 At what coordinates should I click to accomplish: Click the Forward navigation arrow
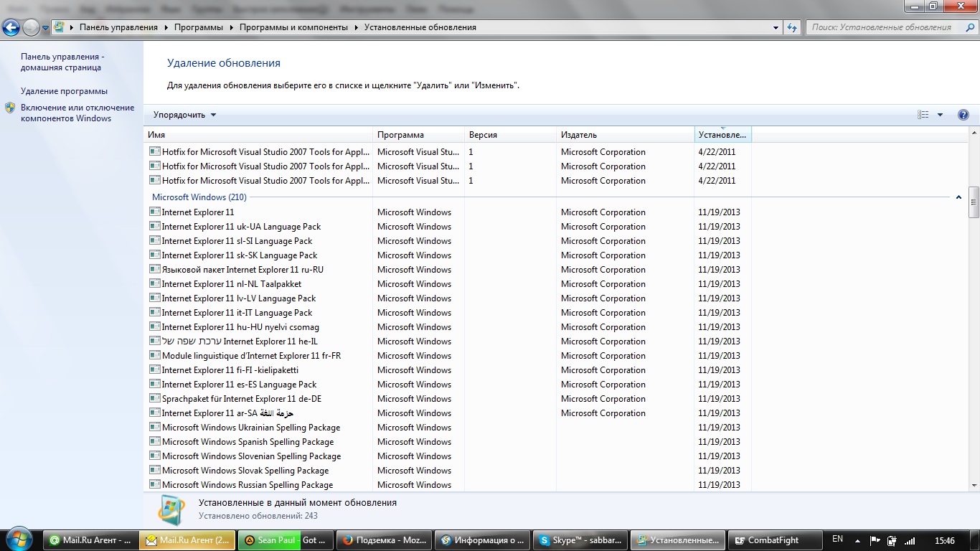(31, 28)
